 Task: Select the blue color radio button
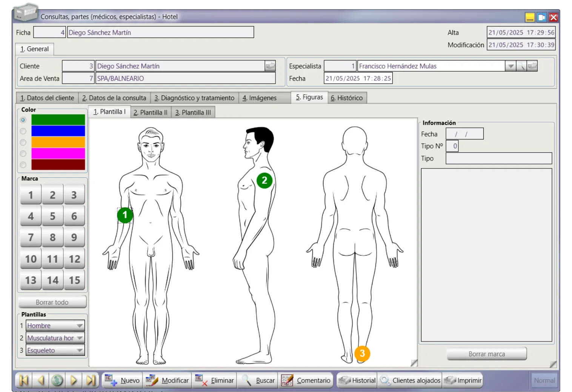(23, 131)
